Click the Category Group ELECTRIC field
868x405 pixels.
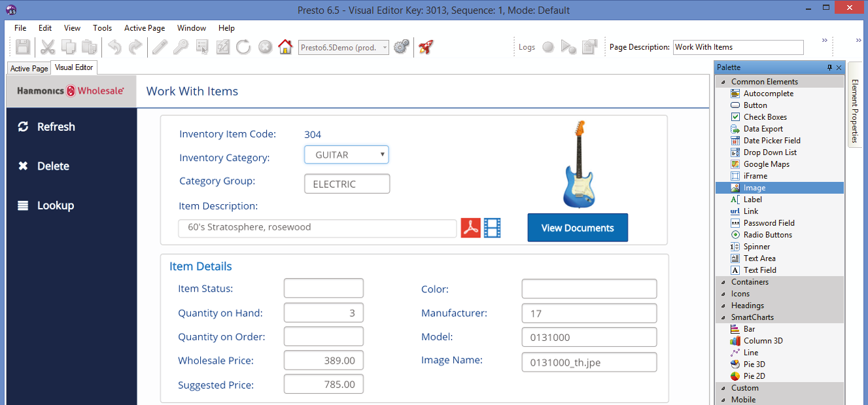click(347, 184)
